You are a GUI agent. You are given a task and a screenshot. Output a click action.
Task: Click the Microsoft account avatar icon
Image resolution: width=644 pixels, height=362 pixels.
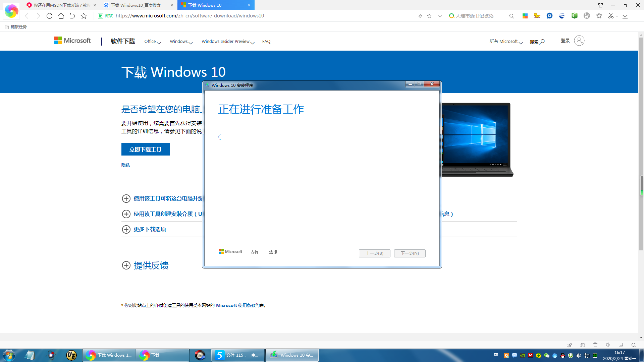pyautogui.click(x=579, y=41)
